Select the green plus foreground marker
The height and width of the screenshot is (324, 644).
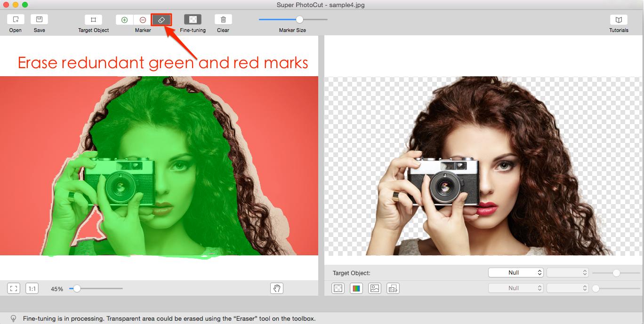pos(124,20)
